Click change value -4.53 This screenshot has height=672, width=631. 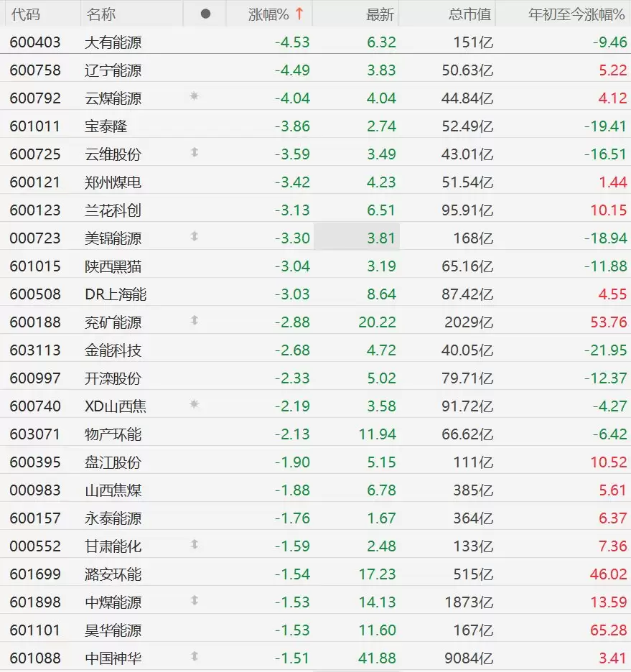point(292,42)
